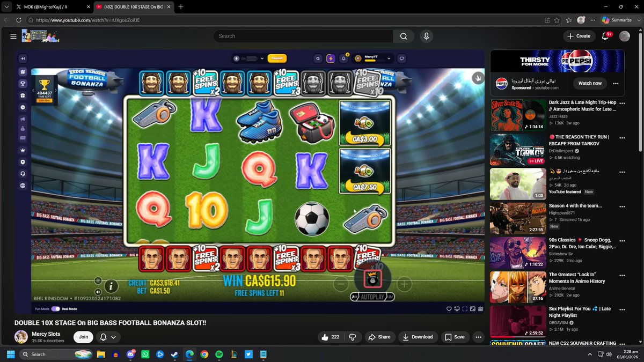Screen dimensions: 644x362
Task: Open the browser settings three-dot menu
Action: tap(593, 20)
